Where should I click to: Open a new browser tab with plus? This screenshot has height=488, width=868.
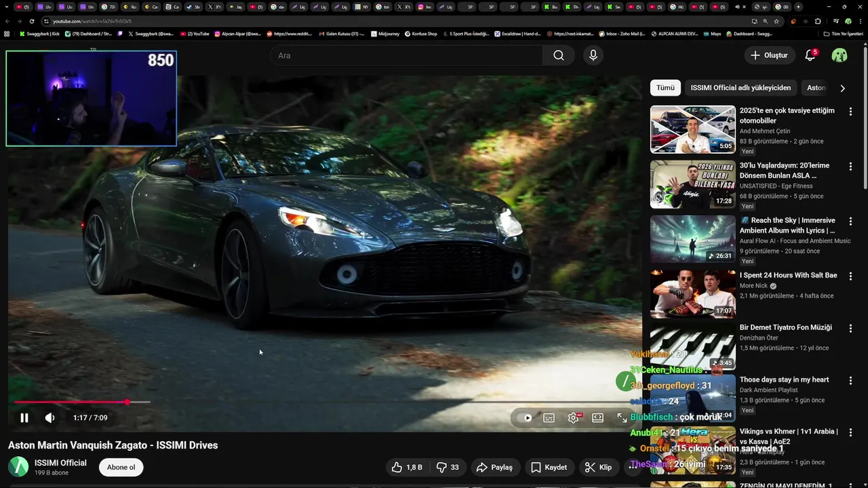point(798,7)
